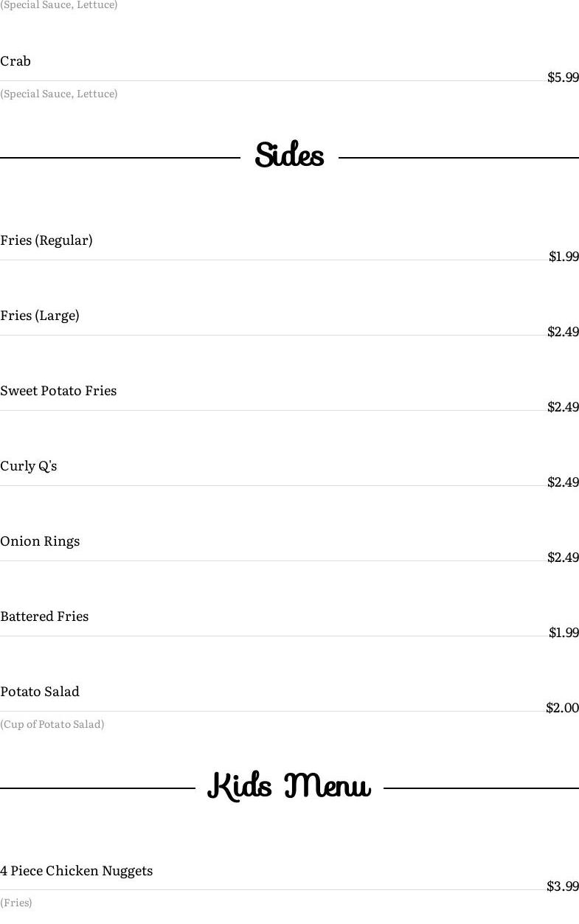Click the $3.99 nuggets price

pos(563,886)
